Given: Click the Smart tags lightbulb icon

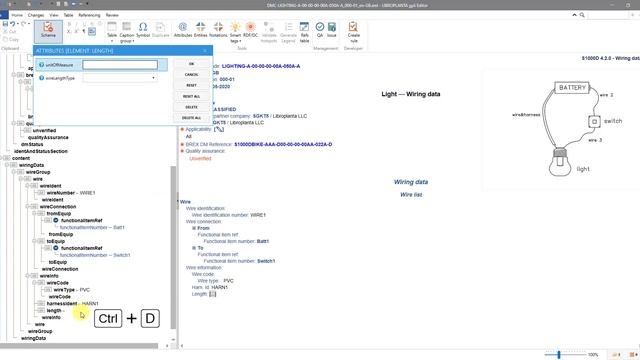Looking at the screenshot, I should (x=236, y=28).
